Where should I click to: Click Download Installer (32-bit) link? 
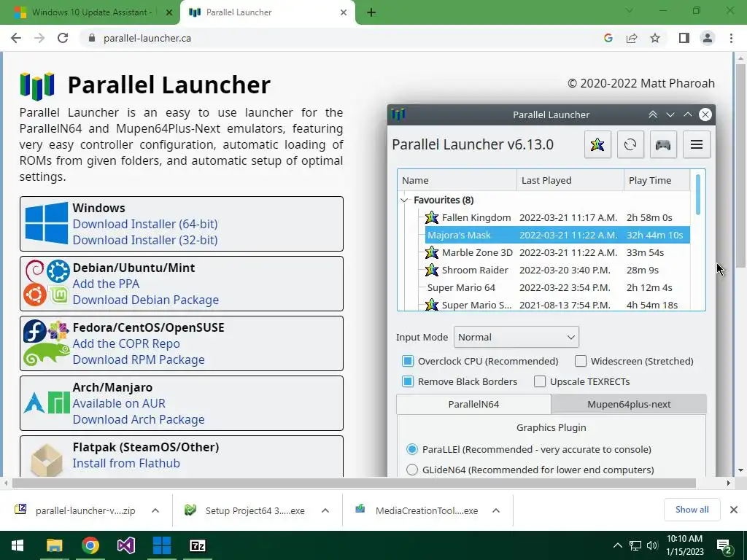point(145,240)
